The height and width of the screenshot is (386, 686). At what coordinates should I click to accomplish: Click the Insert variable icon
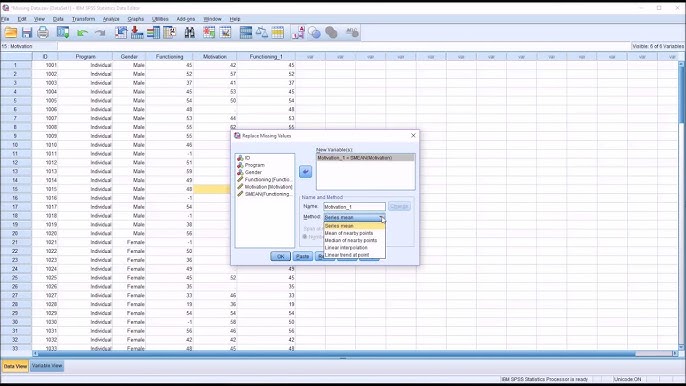[225, 32]
